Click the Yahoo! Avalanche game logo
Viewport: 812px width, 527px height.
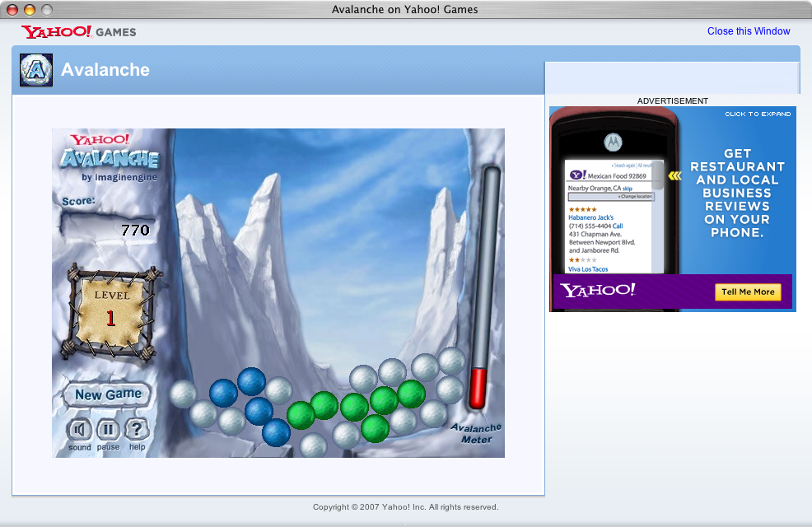click(110, 152)
